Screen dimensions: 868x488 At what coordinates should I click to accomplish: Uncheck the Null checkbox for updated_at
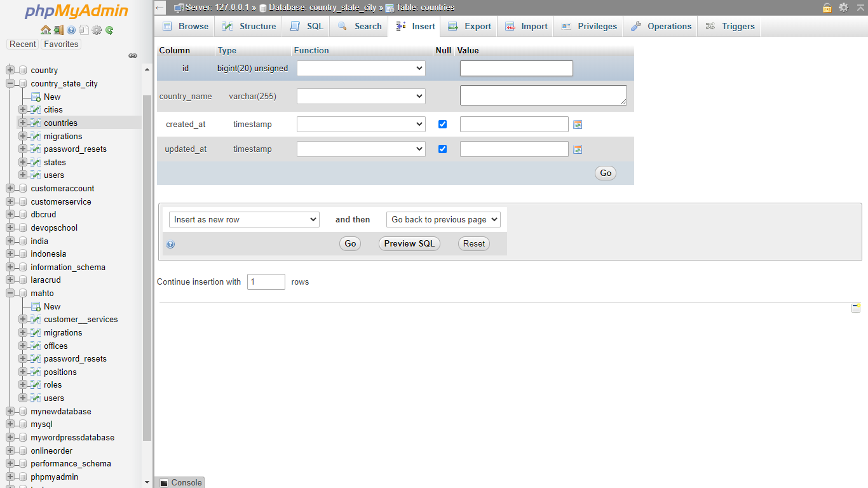click(443, 149)
